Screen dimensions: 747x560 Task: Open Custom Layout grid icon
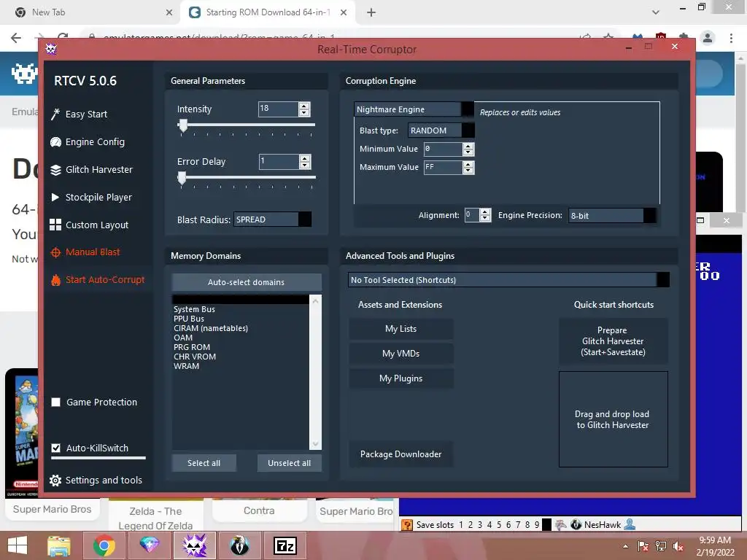[x=55, y=225]
